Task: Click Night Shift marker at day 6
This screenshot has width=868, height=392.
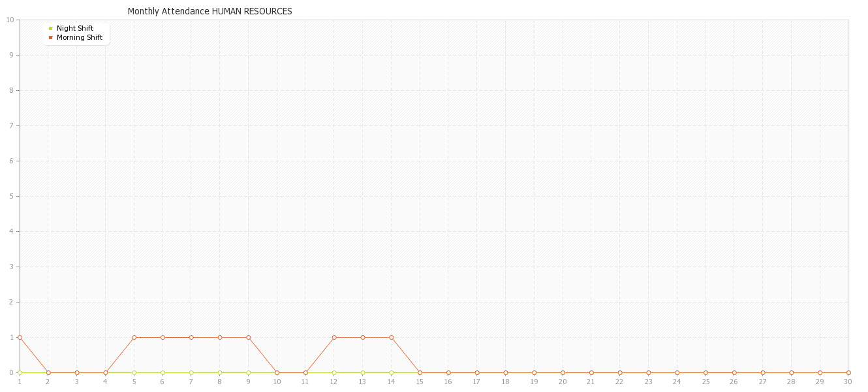Action: click(163, 372)
